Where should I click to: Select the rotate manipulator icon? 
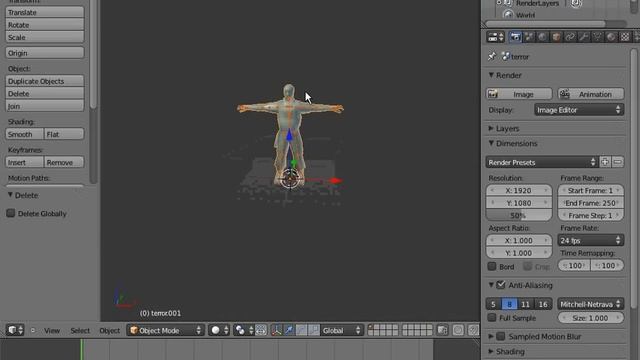[x=301, y=330]
